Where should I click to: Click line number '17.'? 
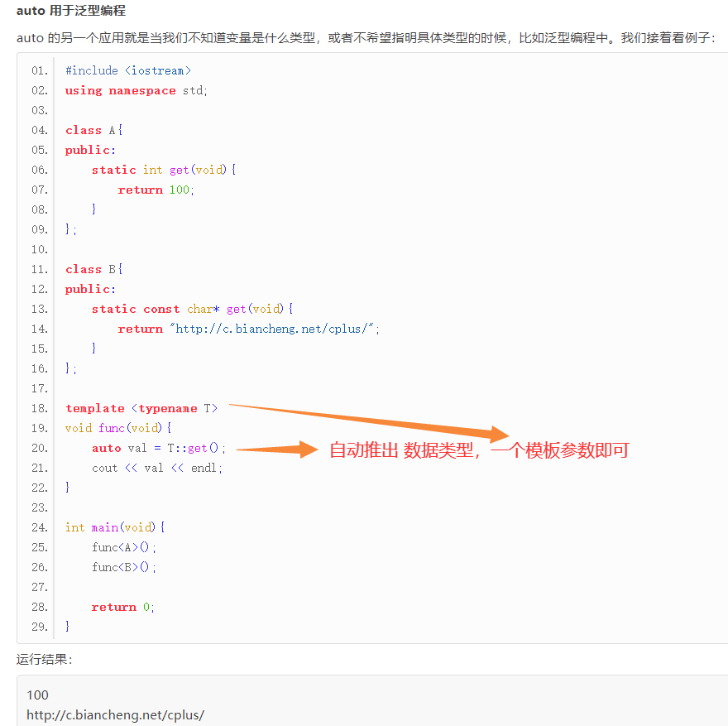(x=40, y=388)
